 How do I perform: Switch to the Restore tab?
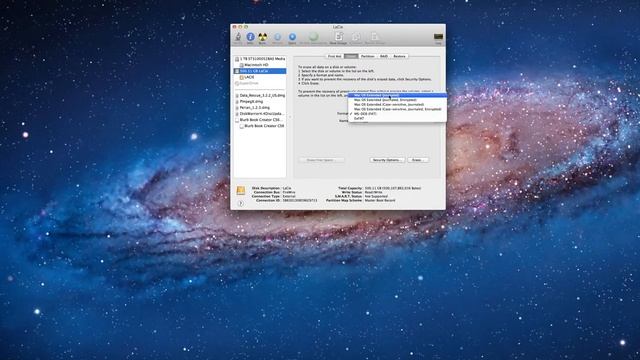pos(400,56)
